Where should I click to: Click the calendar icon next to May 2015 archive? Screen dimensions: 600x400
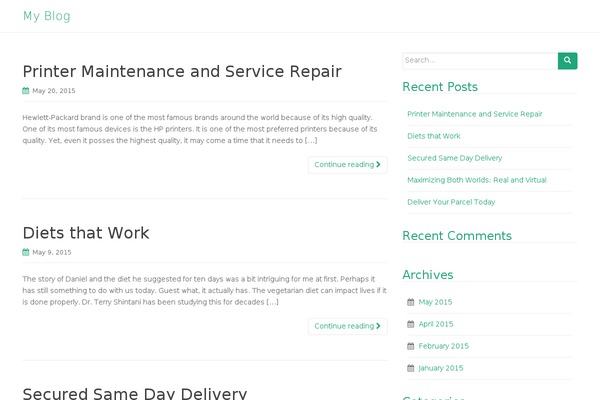click(x=411, y=302)
